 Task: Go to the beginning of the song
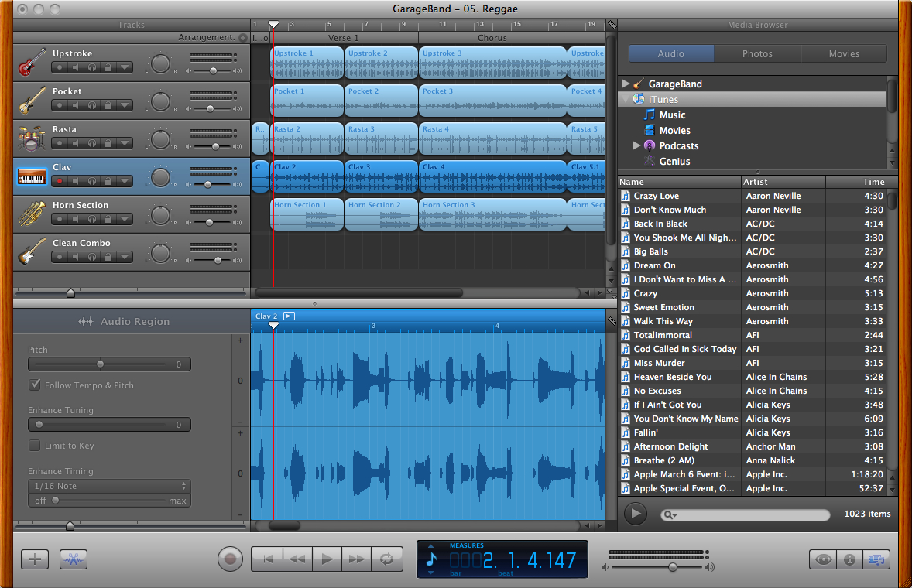[x=268, y=559]
